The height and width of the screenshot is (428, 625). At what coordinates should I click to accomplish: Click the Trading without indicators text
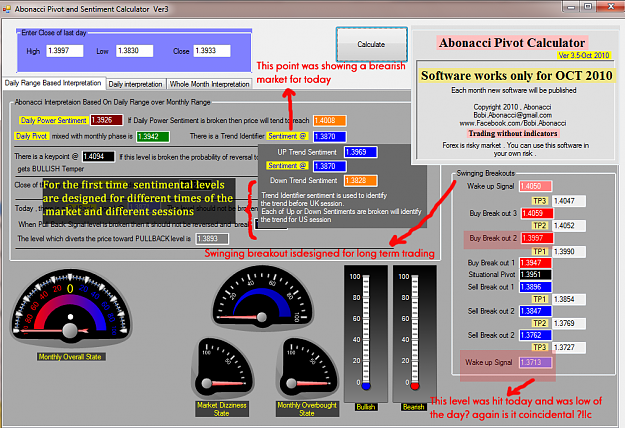(x=513, y=134)
